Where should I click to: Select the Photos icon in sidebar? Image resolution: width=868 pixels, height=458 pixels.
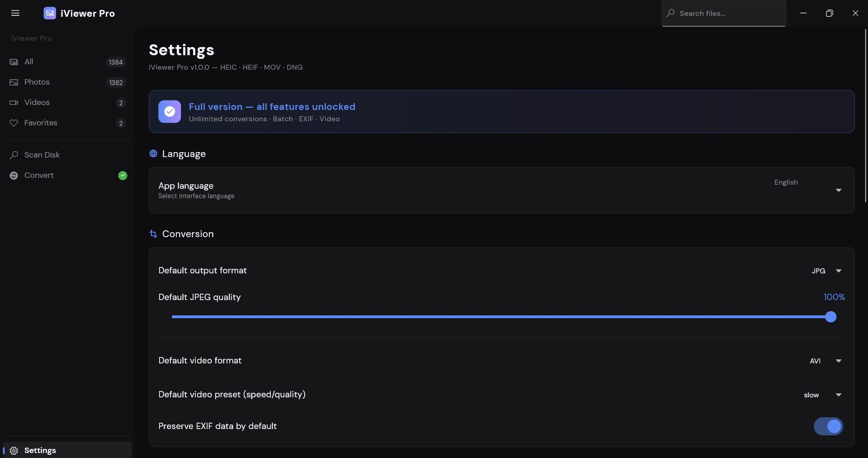14,82
